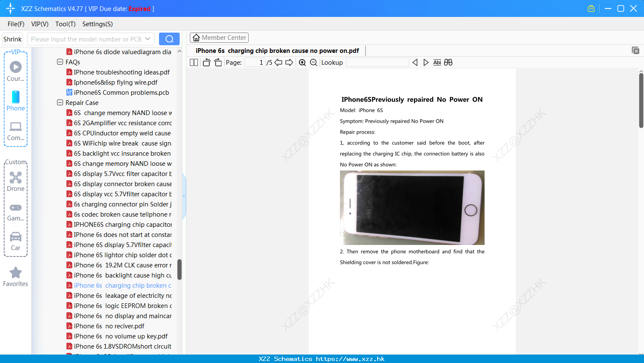Viewport: 644px width, 363px height.
Task: Open iPhone 6s backlight cause high file
Action: pos(119,275)
